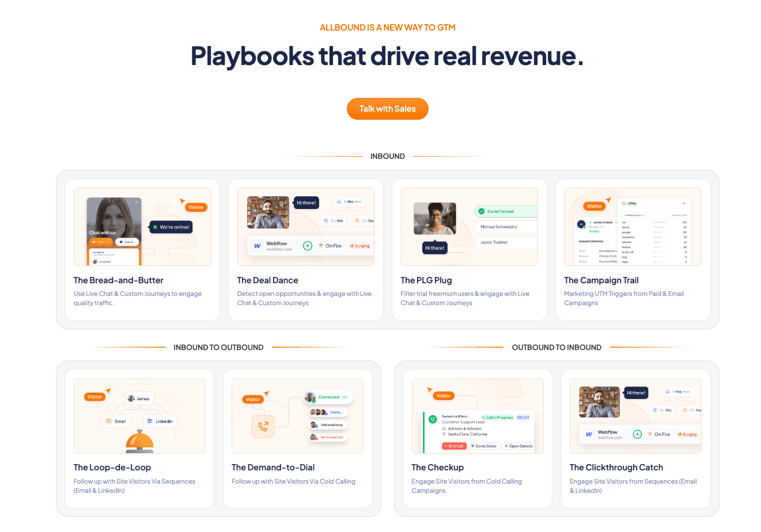Click the Do this step in The Deal Dance

333,221
